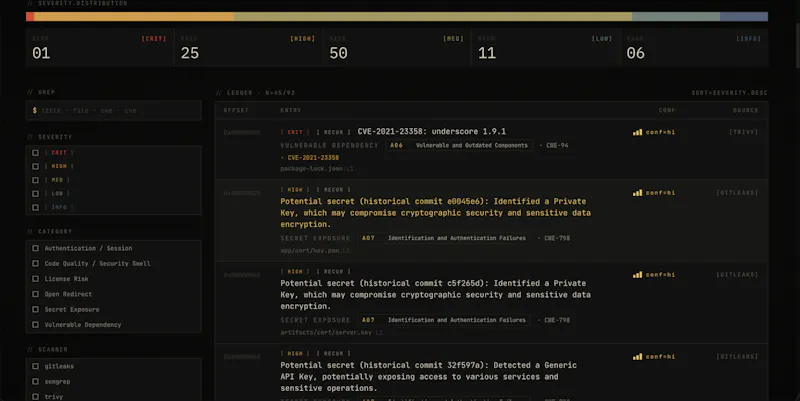This screenshot has height=401, width=800.
Task: Click the confidence bars icon on the CVE-2021-23358 row
Action: pos(637,132)
